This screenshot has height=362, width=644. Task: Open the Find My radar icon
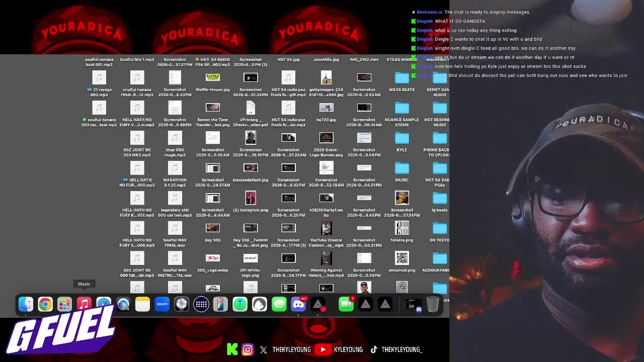click(240, 304)
